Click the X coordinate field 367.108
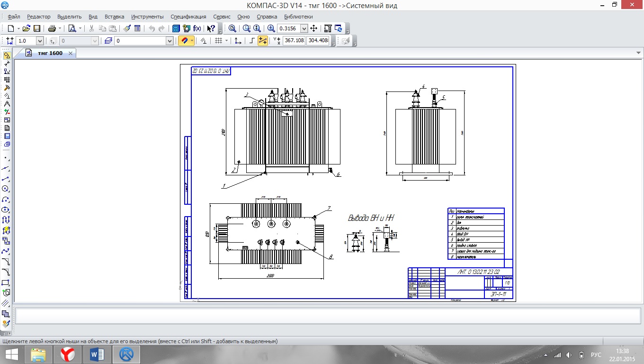Screen dimensions: 644x364 tap(294, 41)
